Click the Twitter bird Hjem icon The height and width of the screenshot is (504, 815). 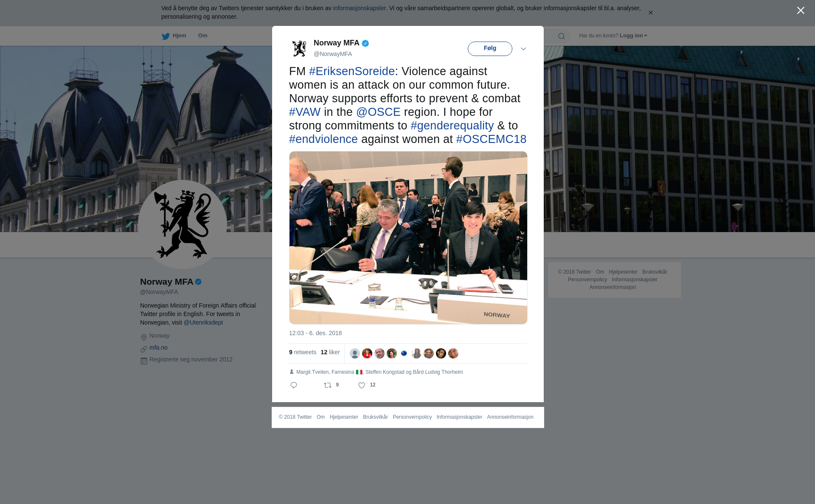coord(166,36)
